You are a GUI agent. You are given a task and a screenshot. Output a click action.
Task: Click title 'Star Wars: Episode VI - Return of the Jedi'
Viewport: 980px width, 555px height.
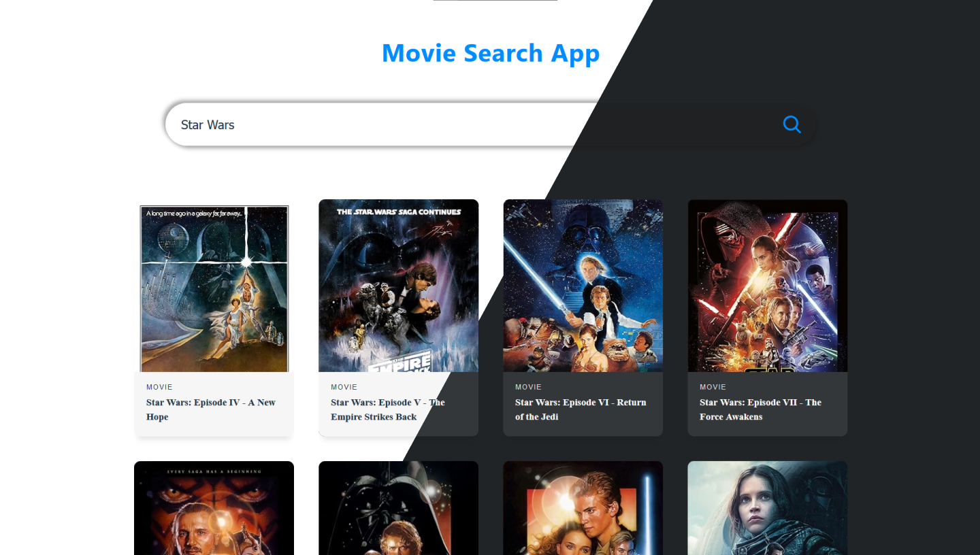tap(581, 409)
